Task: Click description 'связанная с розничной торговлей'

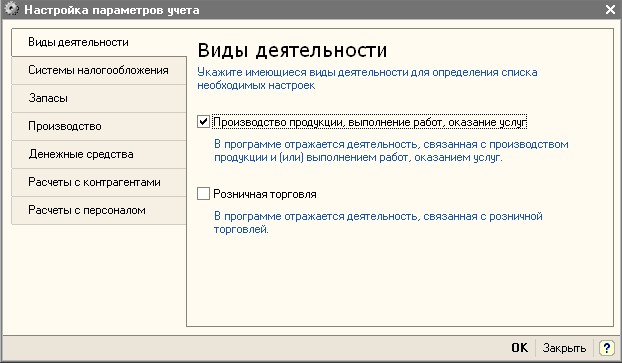Action: [378, 223]
